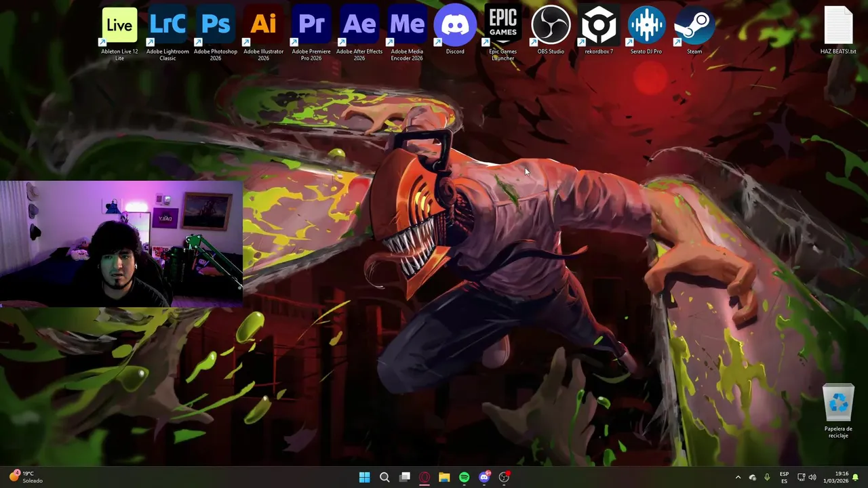
Task: Open Discord from the taskbar
Action: (484, 477)
